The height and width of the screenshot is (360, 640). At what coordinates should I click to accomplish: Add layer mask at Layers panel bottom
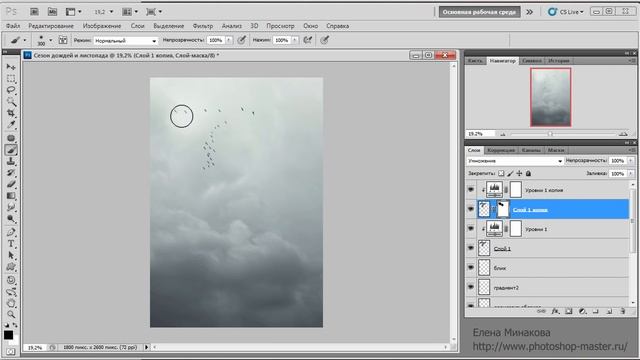569,311
